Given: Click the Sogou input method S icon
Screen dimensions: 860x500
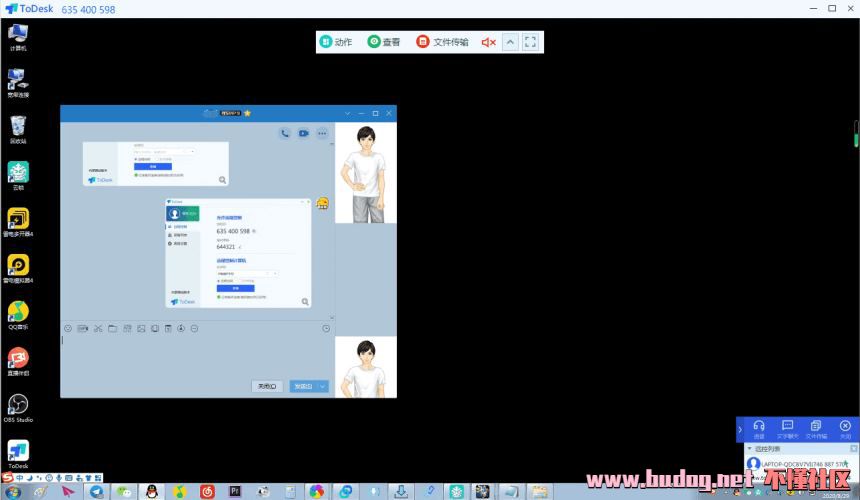Looking at the screenshot, I should tap(8, 478).
